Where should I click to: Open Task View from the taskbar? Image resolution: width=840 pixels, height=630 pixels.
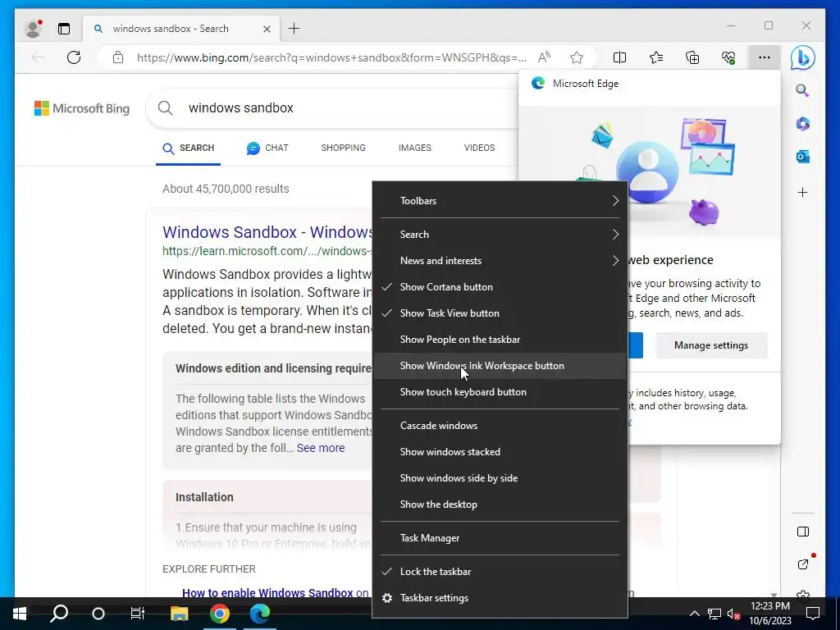pos(138,614)
